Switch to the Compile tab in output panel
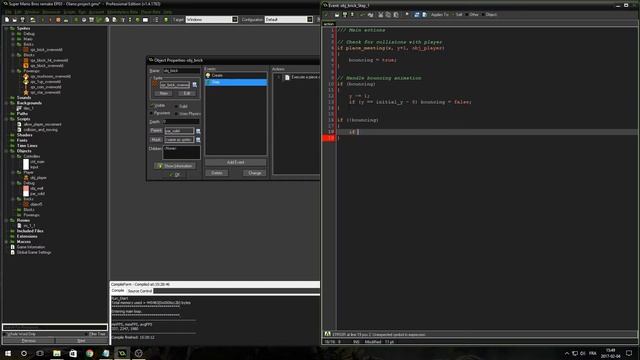 [118, 291]
